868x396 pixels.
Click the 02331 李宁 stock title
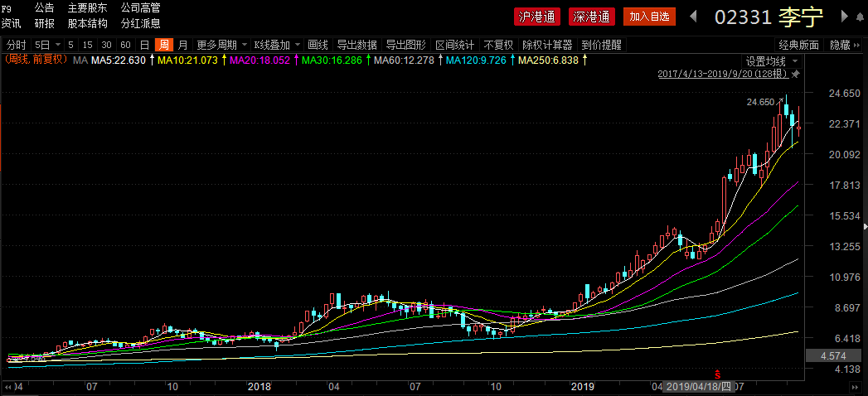pyautogui.click(x=769, y=17)
